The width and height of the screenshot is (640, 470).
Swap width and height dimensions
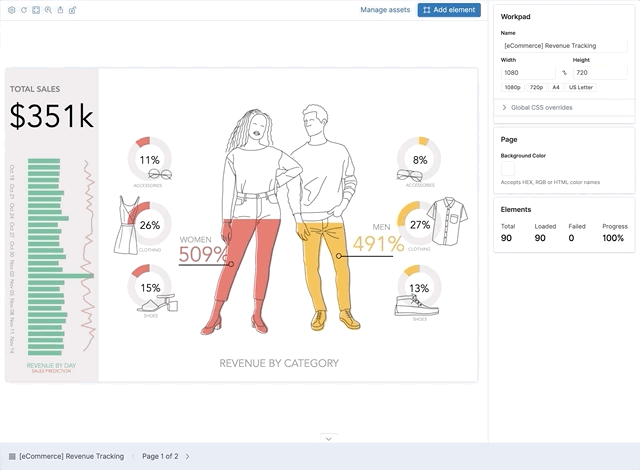564,73
